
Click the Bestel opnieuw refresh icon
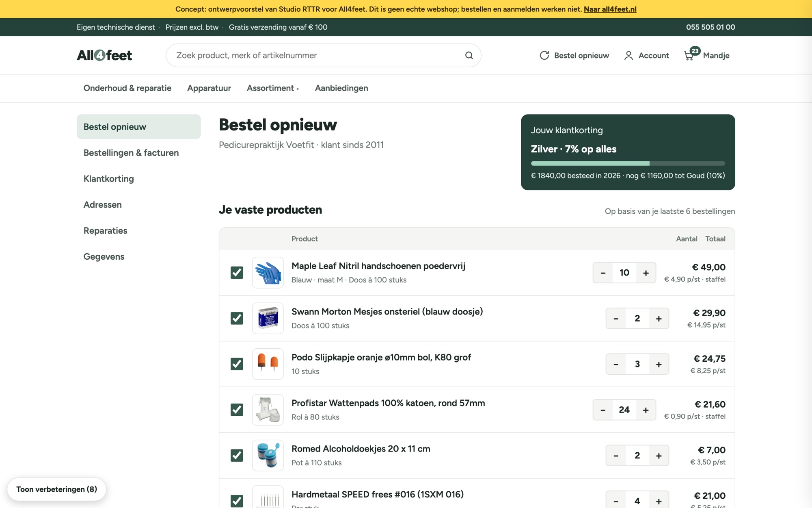click(544, 55)
